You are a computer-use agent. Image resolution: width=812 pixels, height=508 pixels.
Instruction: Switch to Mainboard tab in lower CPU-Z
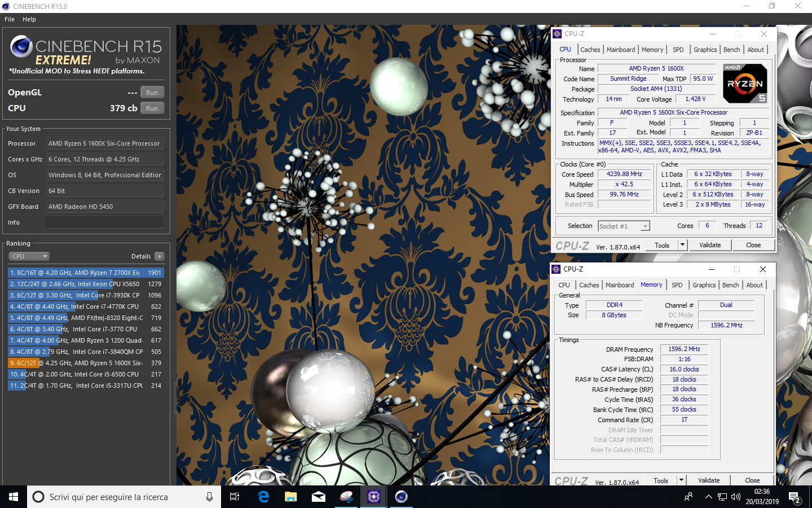coord(620,285)
